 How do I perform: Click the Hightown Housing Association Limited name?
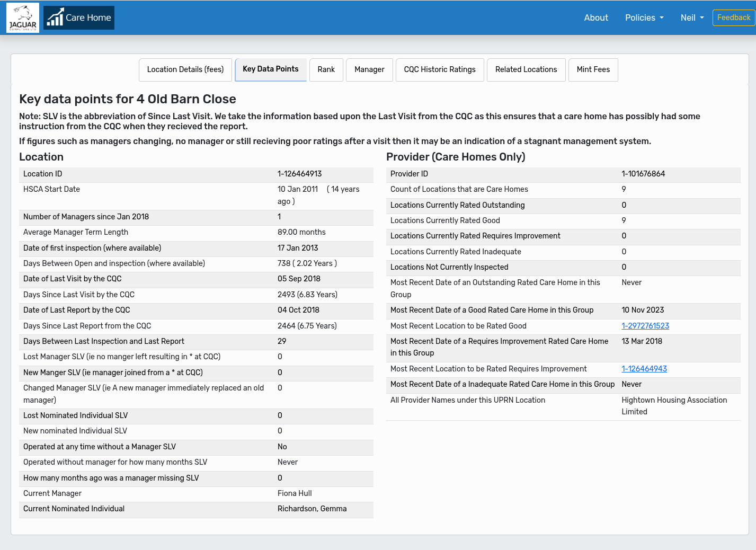[673, 406]
